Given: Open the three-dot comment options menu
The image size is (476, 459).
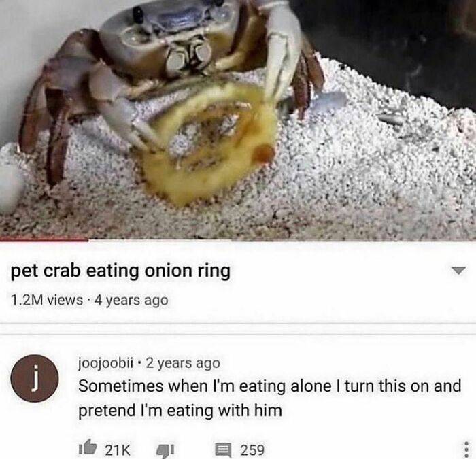Looking at the screenshot, I should [467, 449].
